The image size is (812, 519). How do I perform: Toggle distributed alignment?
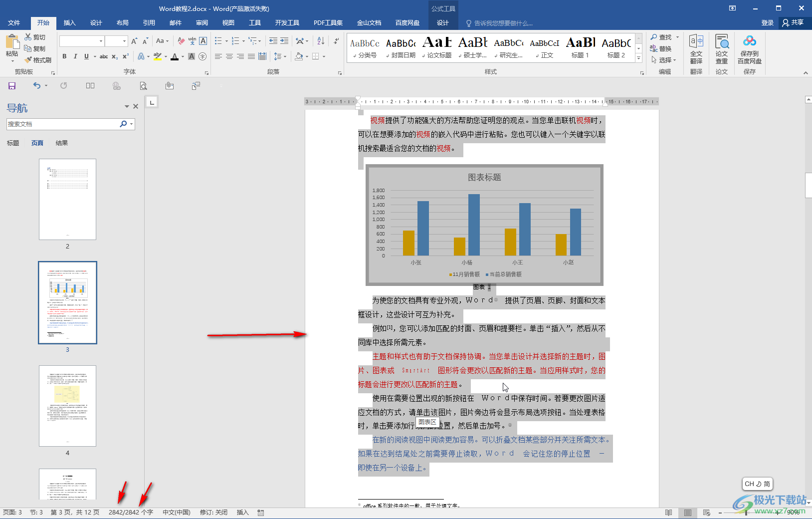click(262, 56)
